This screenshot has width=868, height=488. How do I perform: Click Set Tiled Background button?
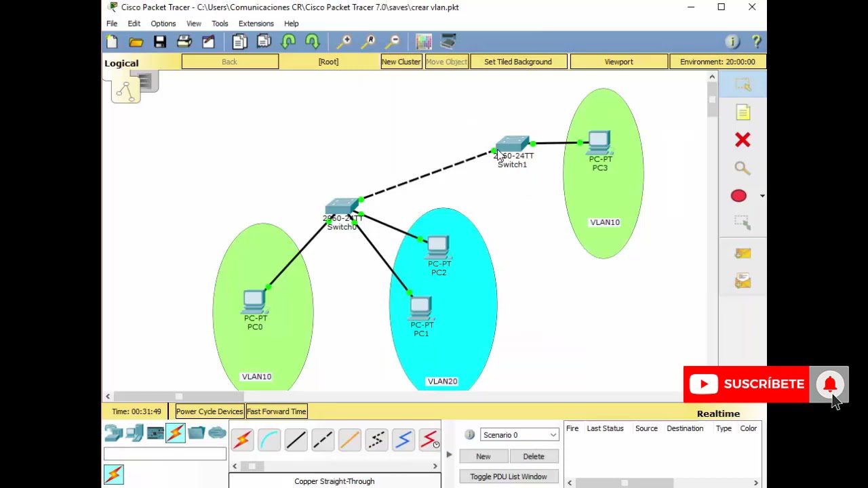tap(518, 62)
